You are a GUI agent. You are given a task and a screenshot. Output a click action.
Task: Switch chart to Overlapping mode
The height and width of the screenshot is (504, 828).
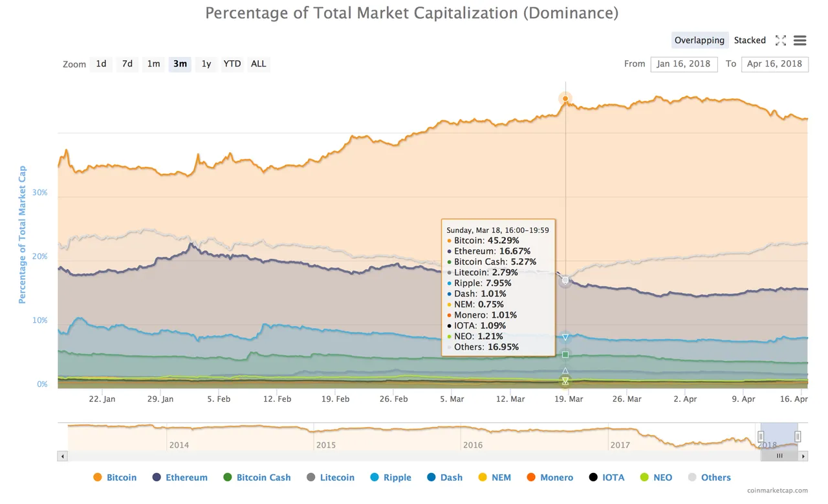point(699,40)
